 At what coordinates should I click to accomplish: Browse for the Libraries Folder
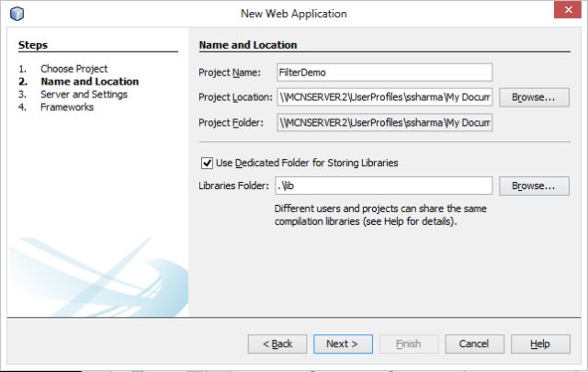[x=527, y=186]
